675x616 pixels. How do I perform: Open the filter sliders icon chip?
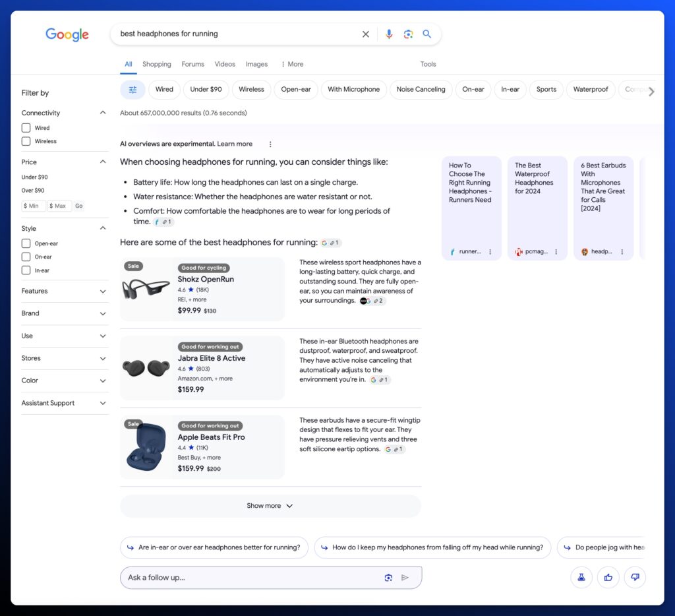coord(132,90)
